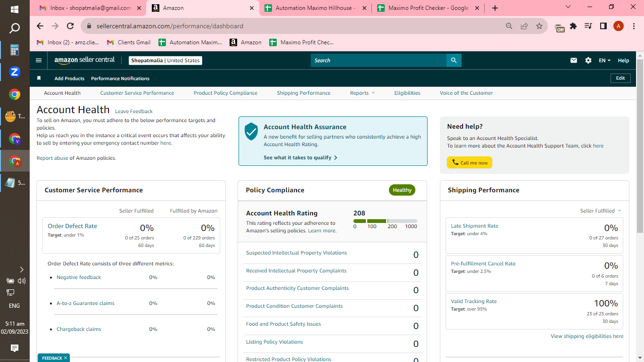Open the Chrome profile avatar A
This screenshot has height=362, width=644.
[x=619, y=26]
